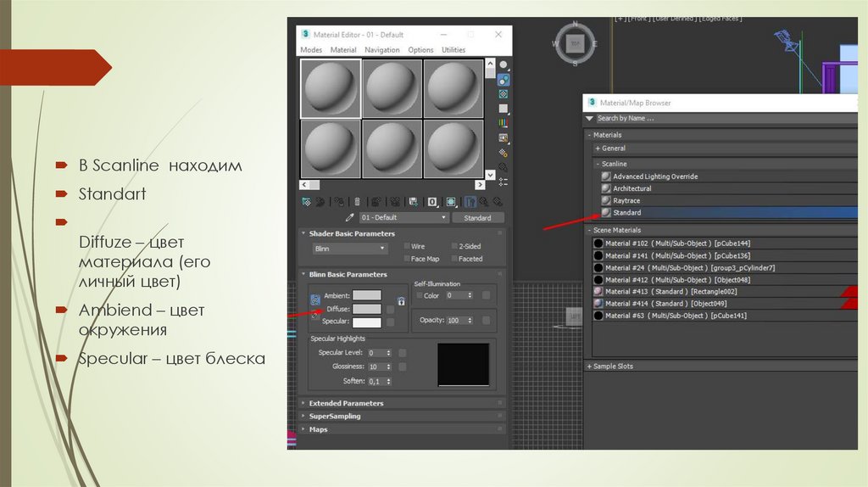The height and width of the screenshot is (487, 868).
Task: Click the Glossiness map button
Action: click(403, 367)
